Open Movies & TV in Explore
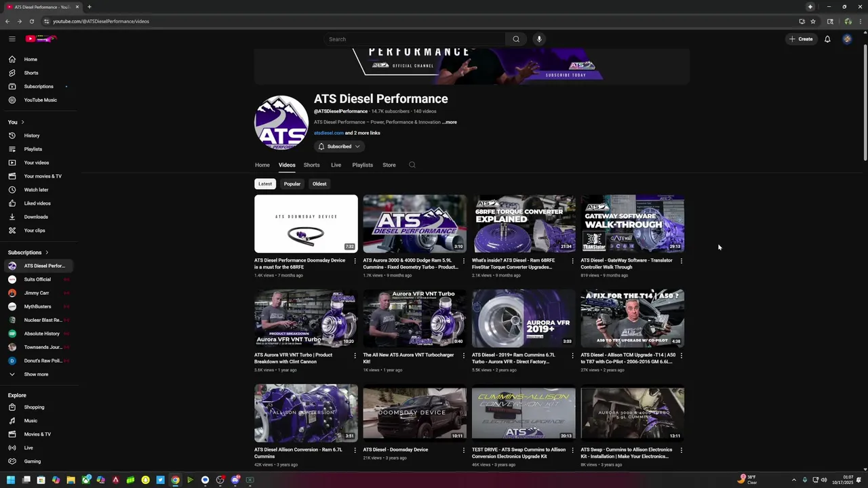The width and height of the screenshot is (868, 488). click(37, 434)
